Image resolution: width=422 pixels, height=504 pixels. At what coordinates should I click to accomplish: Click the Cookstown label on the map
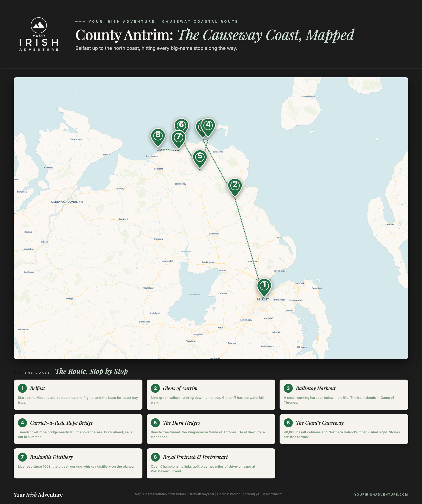pos(149,288)
